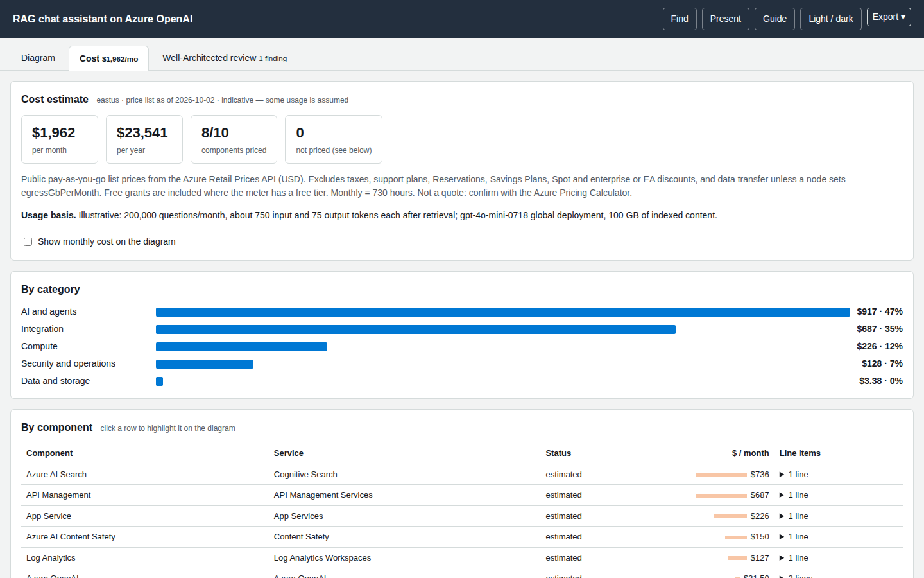Start Present mode
The height and width of the screenshot is (578, 924).
pyautogui.click(x=726, y=19)
